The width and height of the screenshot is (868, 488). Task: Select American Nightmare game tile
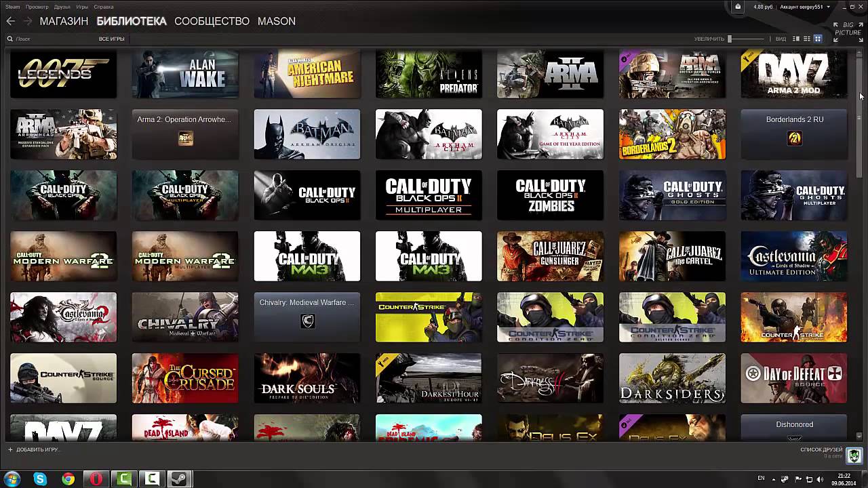click(x=307, y=73)
